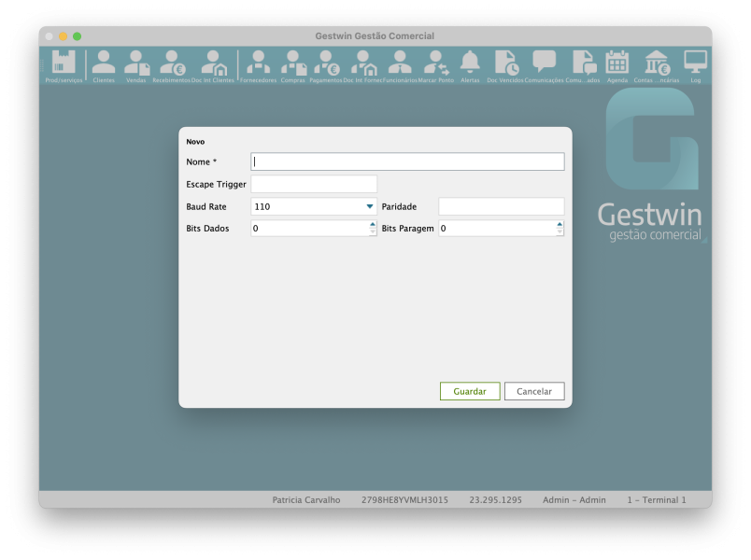Open the Comunicações speech bubble icon
This screenshot has width=751, height=560.
544,65
